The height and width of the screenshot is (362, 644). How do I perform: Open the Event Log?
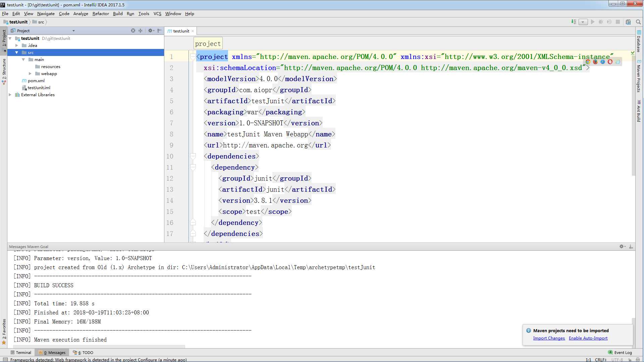(620, 352)
